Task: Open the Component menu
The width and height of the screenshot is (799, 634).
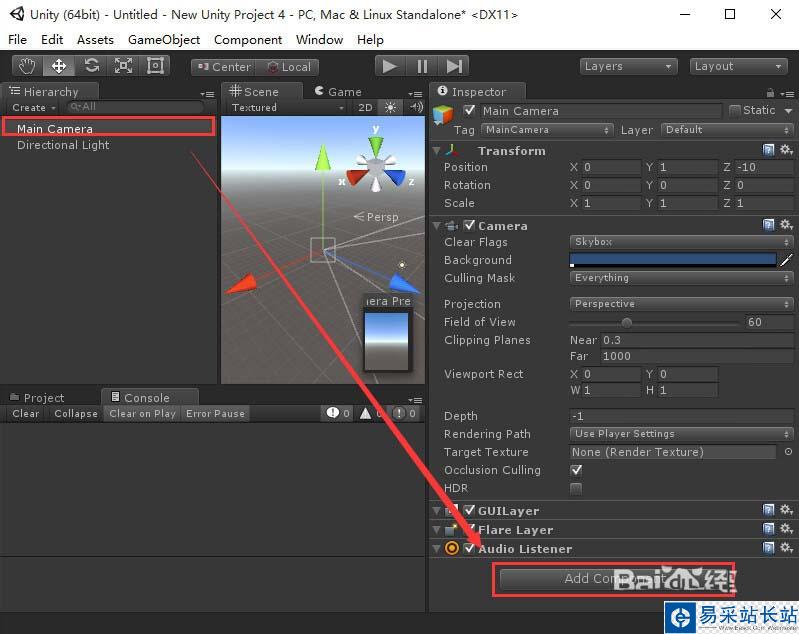Action: (x=248, y=40)
